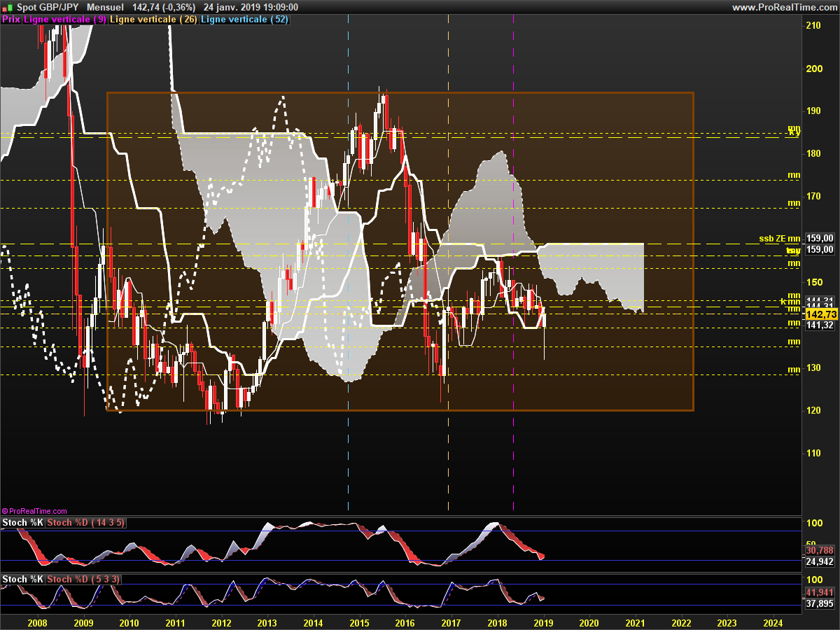Viewport: 840px width, 630px height.
Task: Click the 110 price axis label
Action: [x=814, y=453]
